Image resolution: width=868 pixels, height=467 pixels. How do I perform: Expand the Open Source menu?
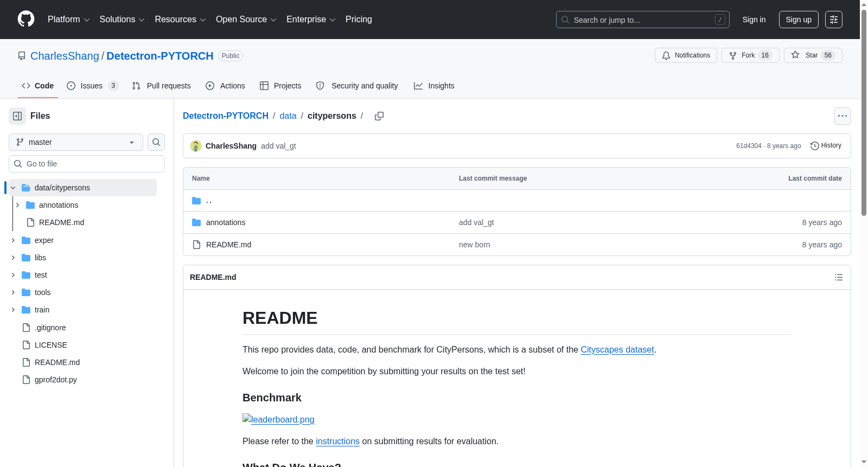click(x=246, y=20)
